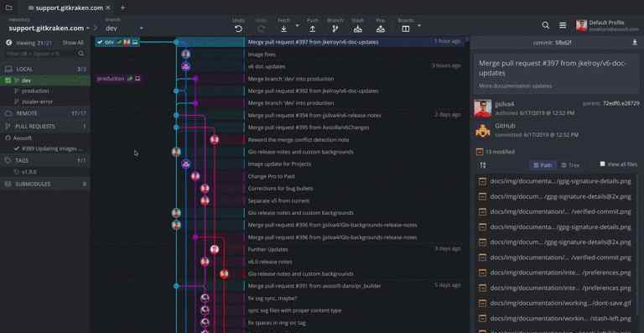The width and height of the screenshot is (644, 333).
Task: Expand the SUBMODULES section
Action: pos(45,184)
